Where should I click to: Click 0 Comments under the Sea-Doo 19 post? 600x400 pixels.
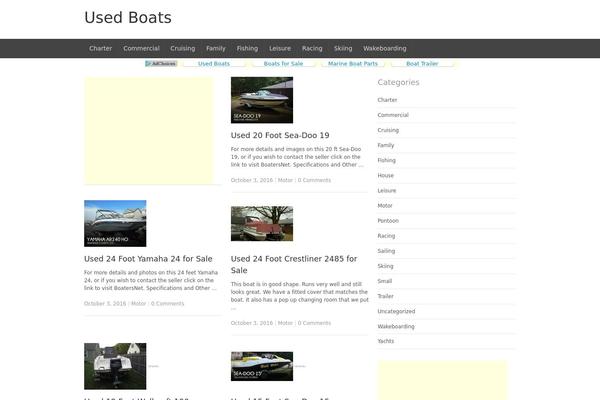pos(314,180)
